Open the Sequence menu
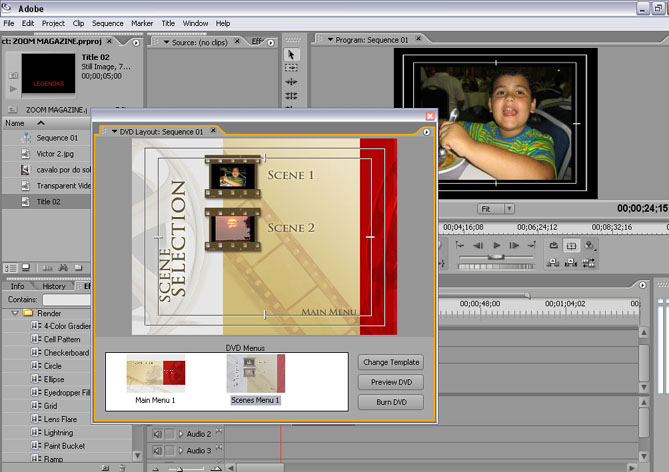This screenshot has height=472, width=669. pyautogui.click(x=107, y=23)
